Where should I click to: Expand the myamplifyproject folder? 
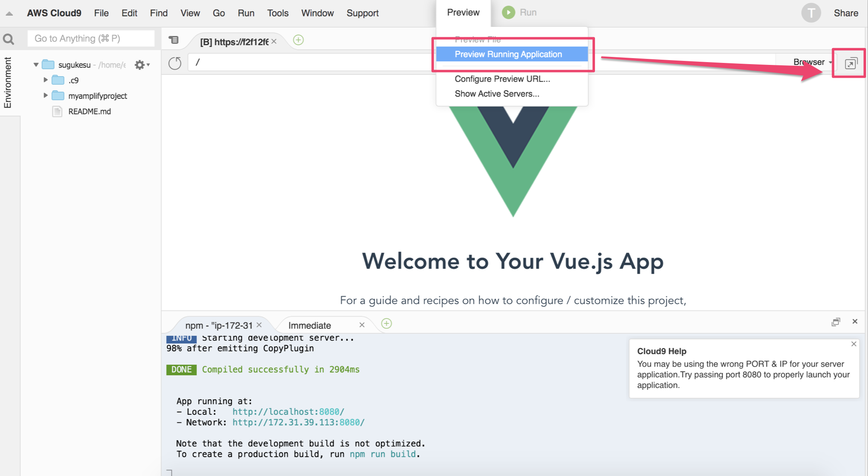[45, 96]
